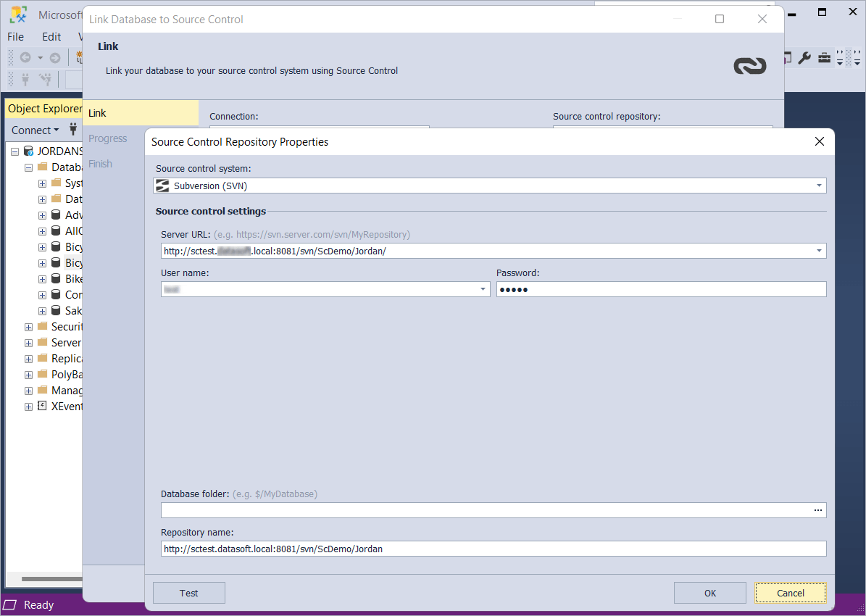Click the window pane icon on the toolbar
866x616 pixels.
[x=786, y=57]
